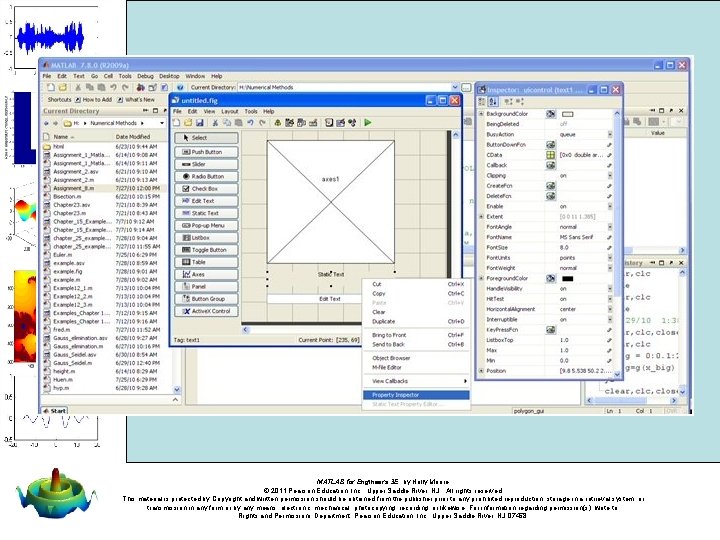Open the FontUnits points dropdown
720x540 pixels.
point(610,258)
